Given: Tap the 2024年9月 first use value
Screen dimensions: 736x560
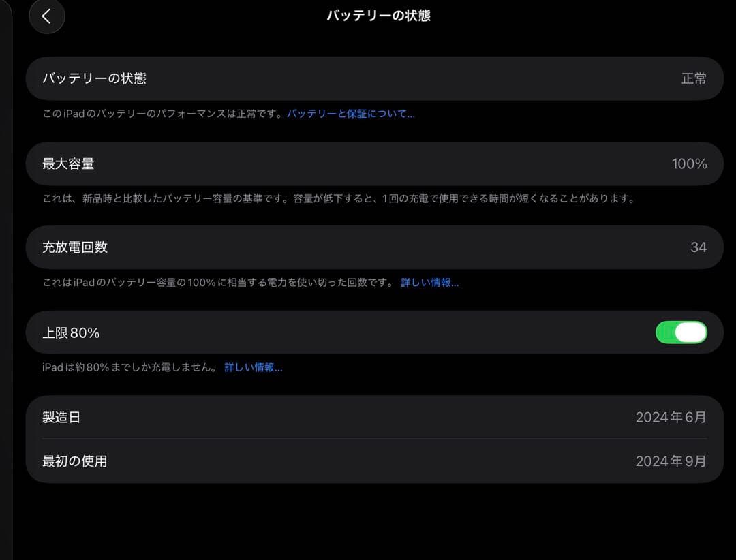Looking at the screenshot, I should tap(670, 461).
